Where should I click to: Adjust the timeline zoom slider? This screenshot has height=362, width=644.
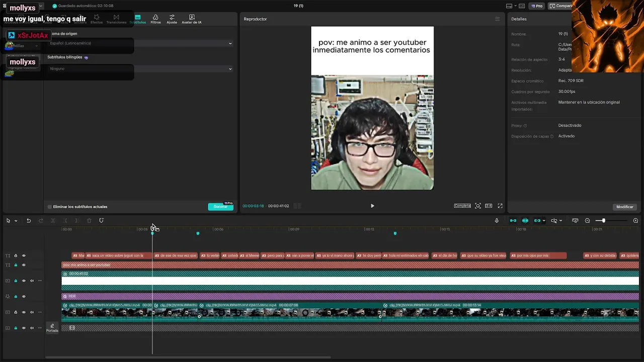(603, 221)
